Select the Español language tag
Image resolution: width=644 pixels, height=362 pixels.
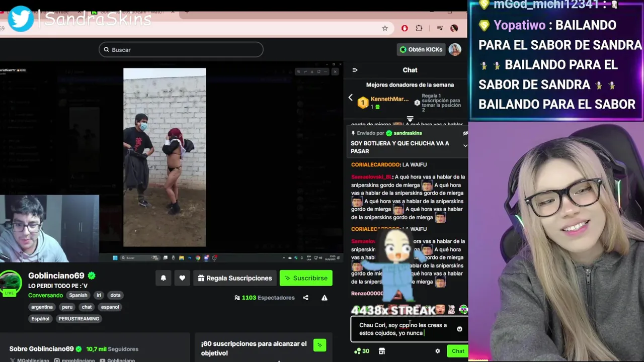[40, 318]
